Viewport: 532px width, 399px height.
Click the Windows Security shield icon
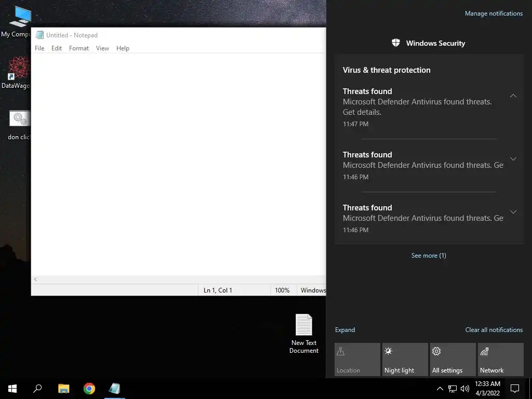[395, 43]
